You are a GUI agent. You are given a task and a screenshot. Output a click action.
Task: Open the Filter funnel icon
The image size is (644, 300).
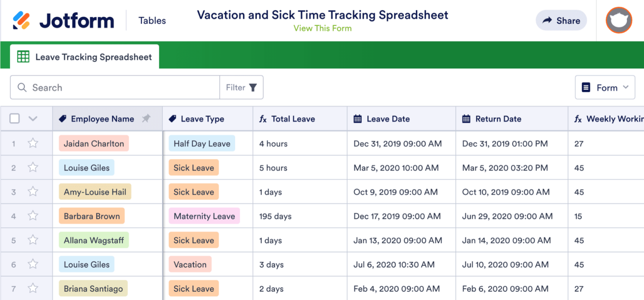pyautogui.click(x=253, y=87)
